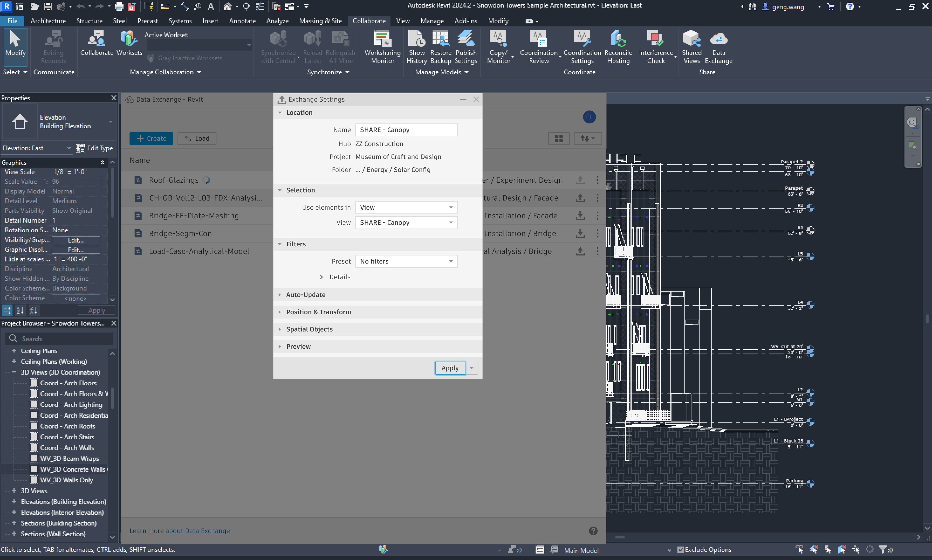
Task: Switch to the View ribbon tab
Action: pyautogui.click(x=403, y=21)
